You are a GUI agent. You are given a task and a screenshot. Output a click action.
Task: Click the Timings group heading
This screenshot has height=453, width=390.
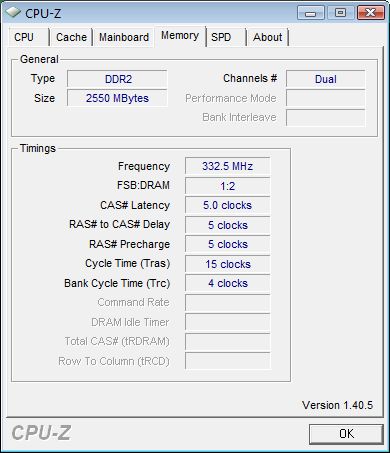point(38,148)
